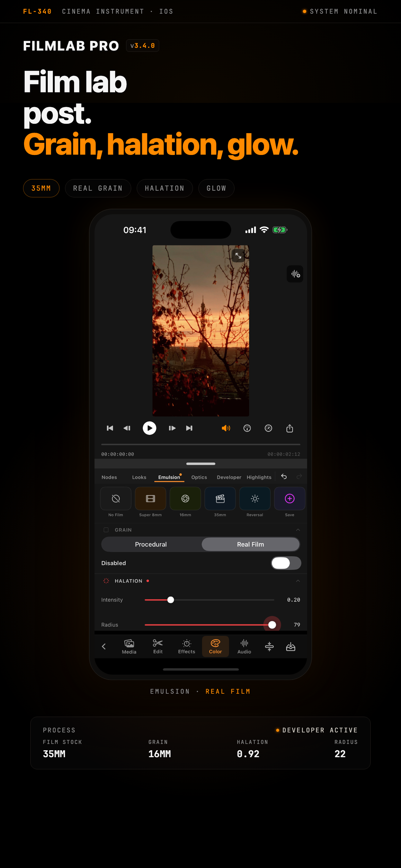Open the Effects tool
Screen dimensions: 401x868
pyautogui.click(x=186, y=646)
